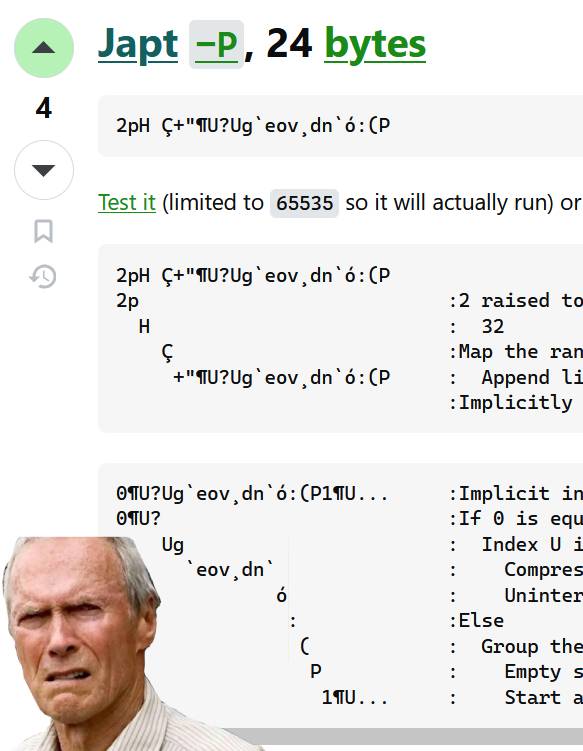Bookmark this answer
Viewport: 583px width, 751px height.
coord(44,231)
